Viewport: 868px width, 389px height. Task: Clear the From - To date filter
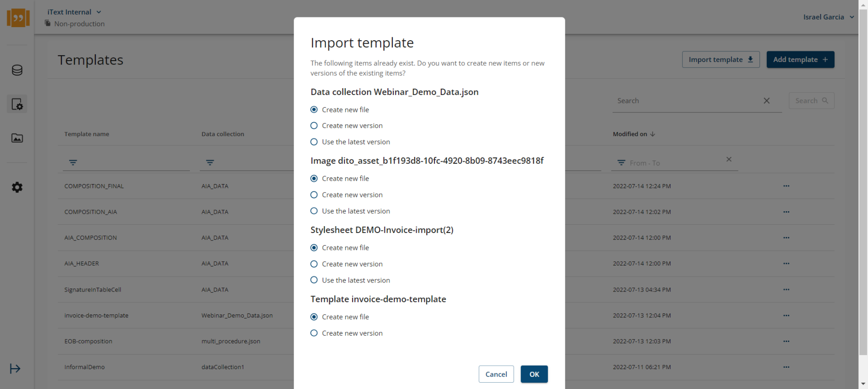pos(729,159)
